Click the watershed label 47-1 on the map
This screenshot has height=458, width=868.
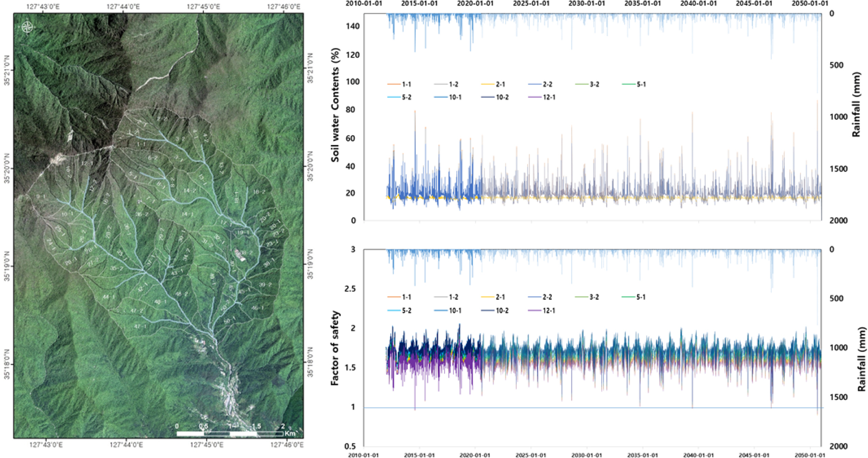(x=140, y=326)
